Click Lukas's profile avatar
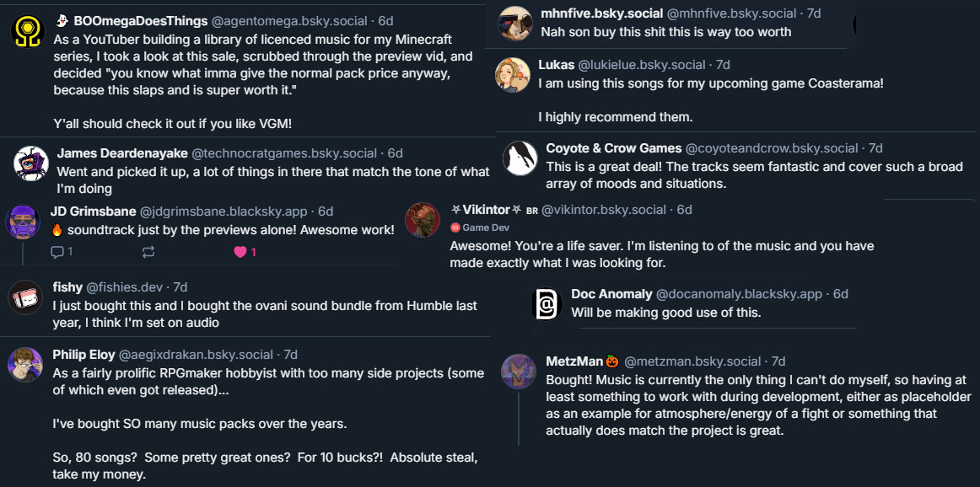980x487 pixels. coord(513,74)
